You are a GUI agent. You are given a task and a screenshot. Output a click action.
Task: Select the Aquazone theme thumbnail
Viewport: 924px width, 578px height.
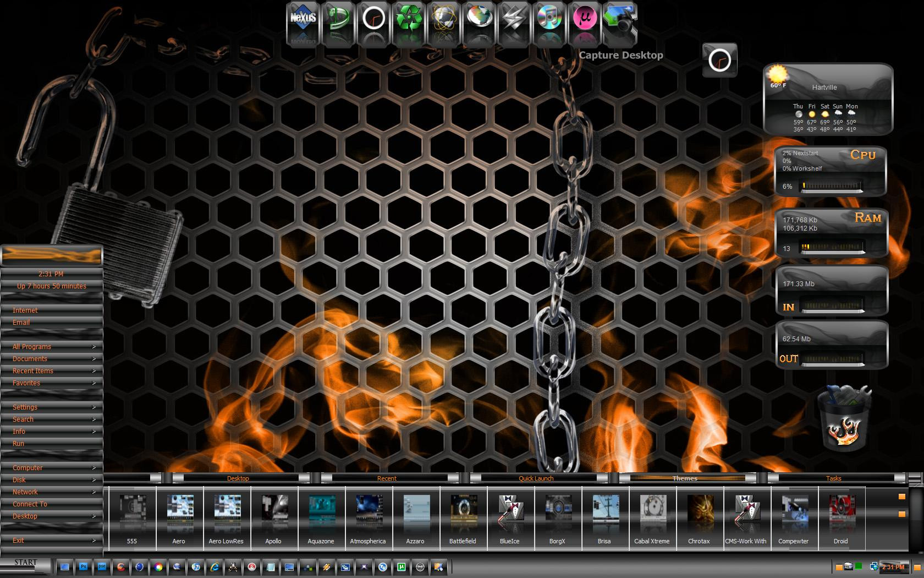321,518
